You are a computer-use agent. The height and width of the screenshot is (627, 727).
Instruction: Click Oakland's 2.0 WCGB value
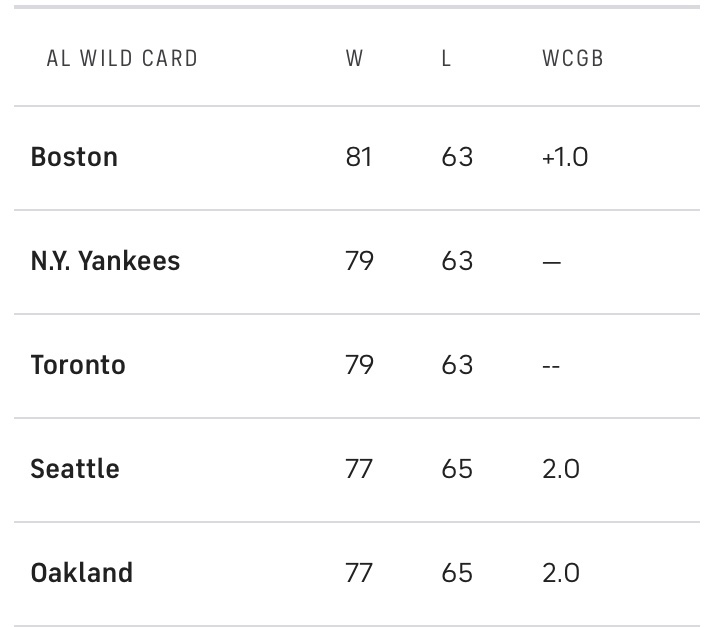click(x=561, y=573)
